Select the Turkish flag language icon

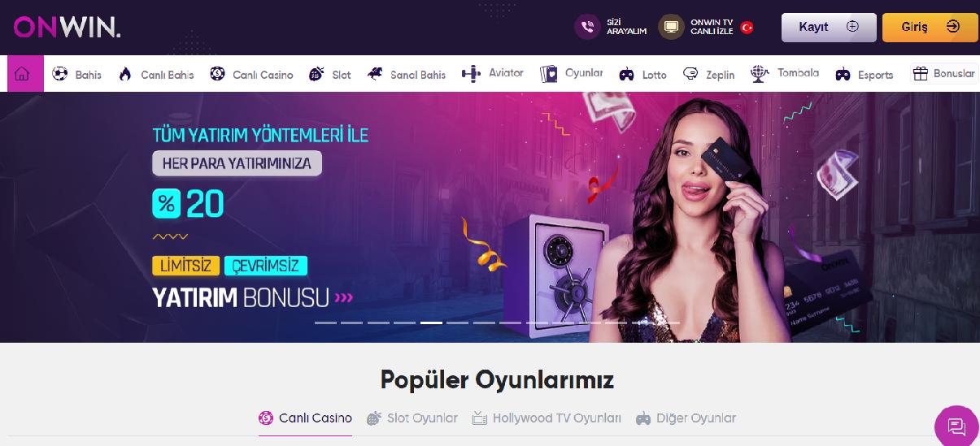tap(747, 27)
